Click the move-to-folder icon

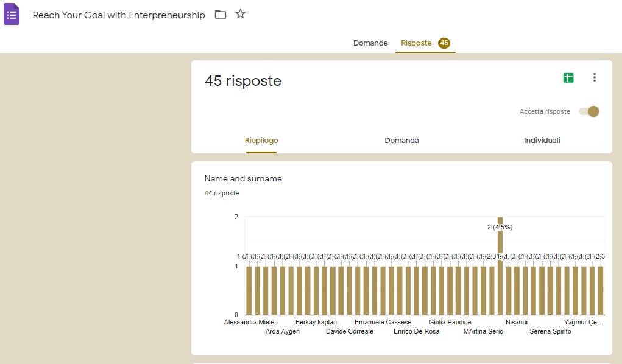(221, 15)
